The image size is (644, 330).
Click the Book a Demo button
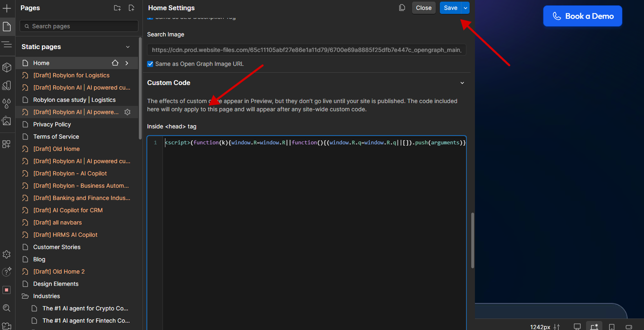coord(583,16)
